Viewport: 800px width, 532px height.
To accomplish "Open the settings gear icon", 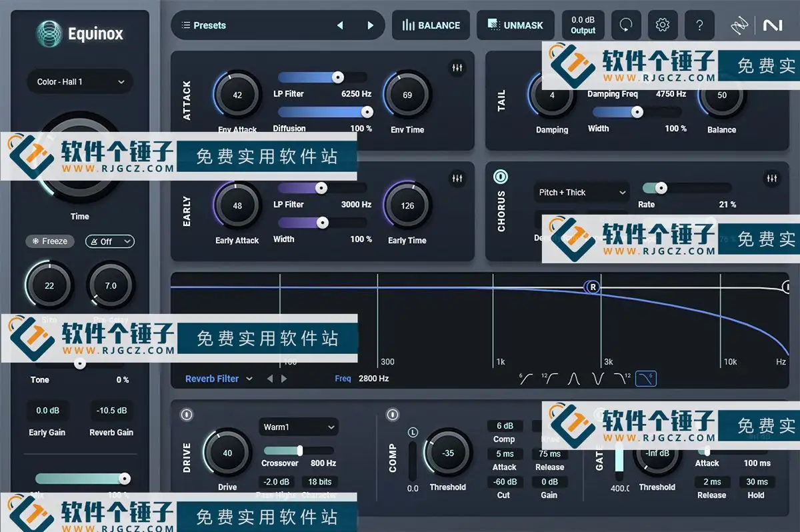I will tap(662, 25).
